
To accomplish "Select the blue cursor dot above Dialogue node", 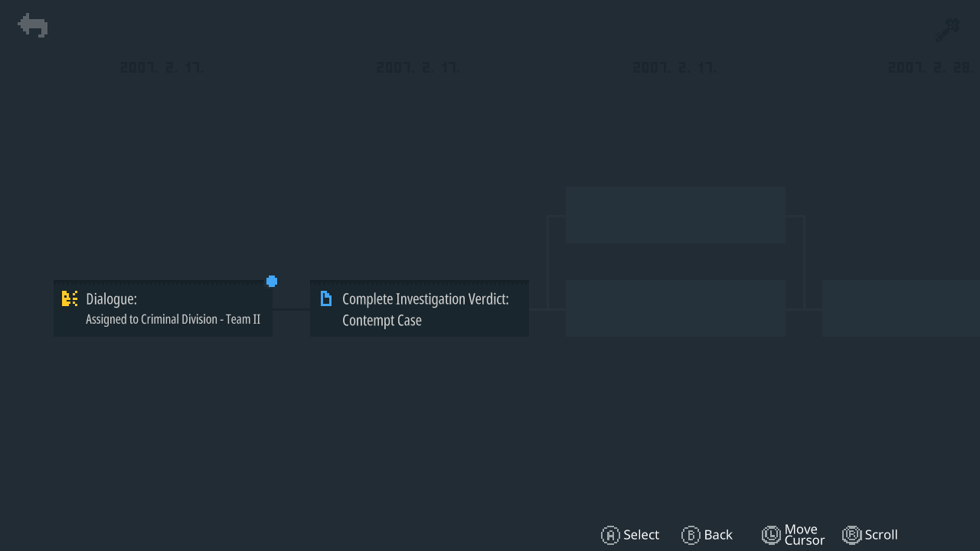I will tap(272, 282).
